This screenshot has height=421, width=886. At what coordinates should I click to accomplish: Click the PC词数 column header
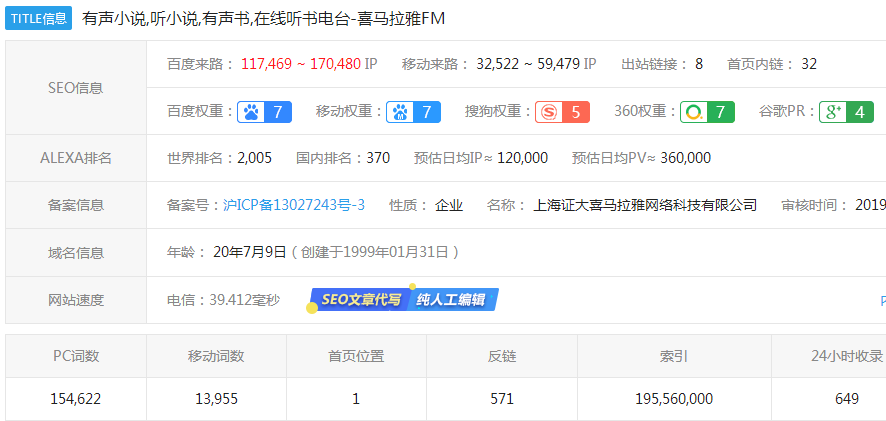click(76, 356)
